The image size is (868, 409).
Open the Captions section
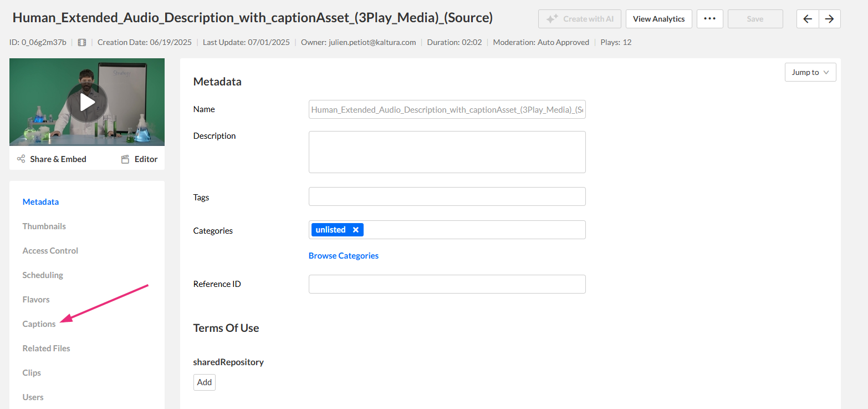pyautogui.click(x=39, y=324)
